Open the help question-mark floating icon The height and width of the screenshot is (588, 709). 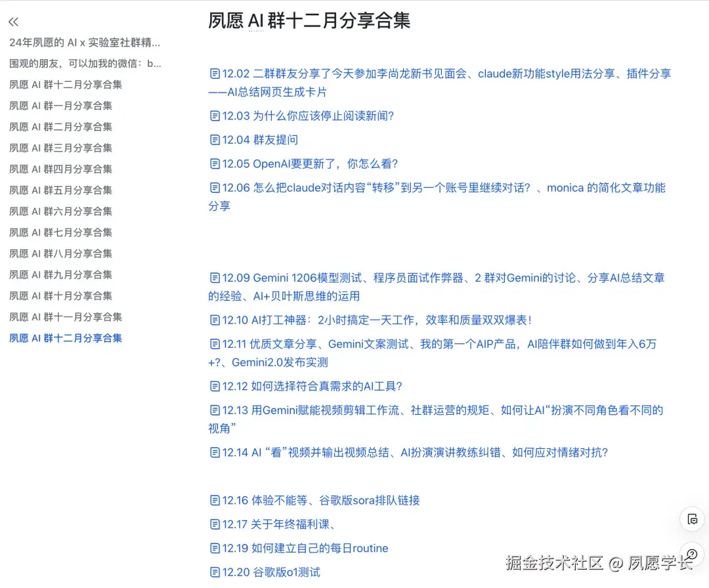(x=692, y=553)
